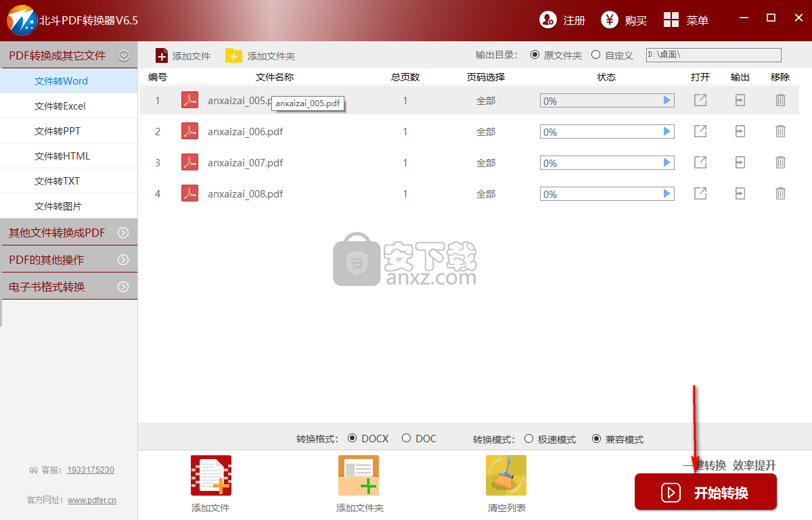Image resolution: width=812 pixels, height=520 pixels.
Task: Select 文件转PPT in the sidebar
Action: tap(68, 131)
